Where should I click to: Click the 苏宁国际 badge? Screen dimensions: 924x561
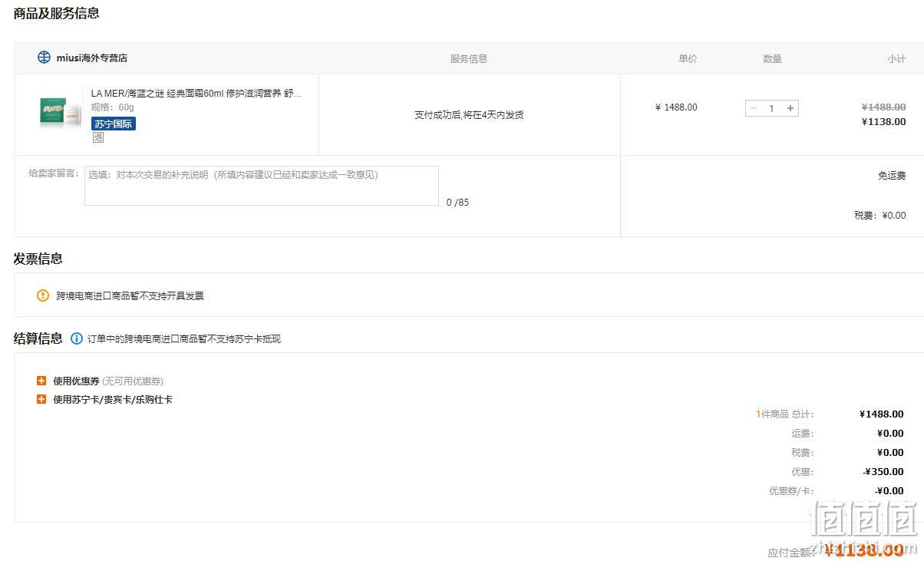coord(114,124)
